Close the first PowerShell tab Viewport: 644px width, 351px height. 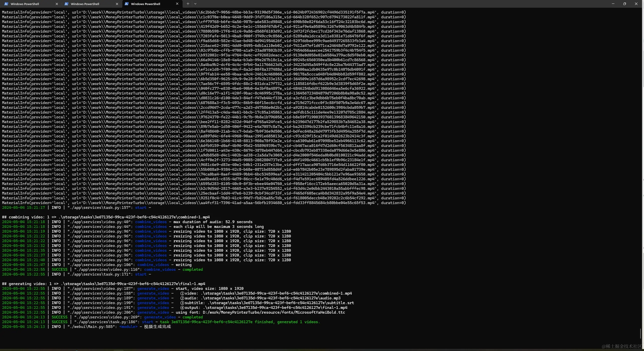click(x=57, y=4)
